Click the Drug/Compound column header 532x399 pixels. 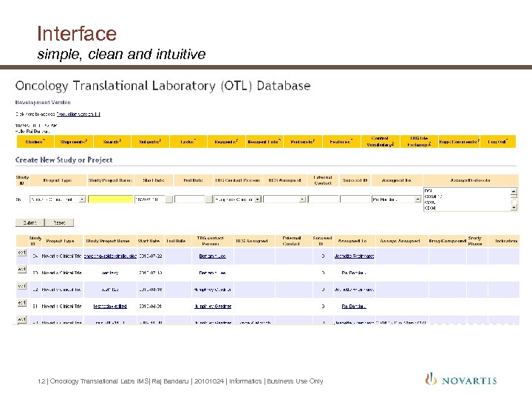447,241
